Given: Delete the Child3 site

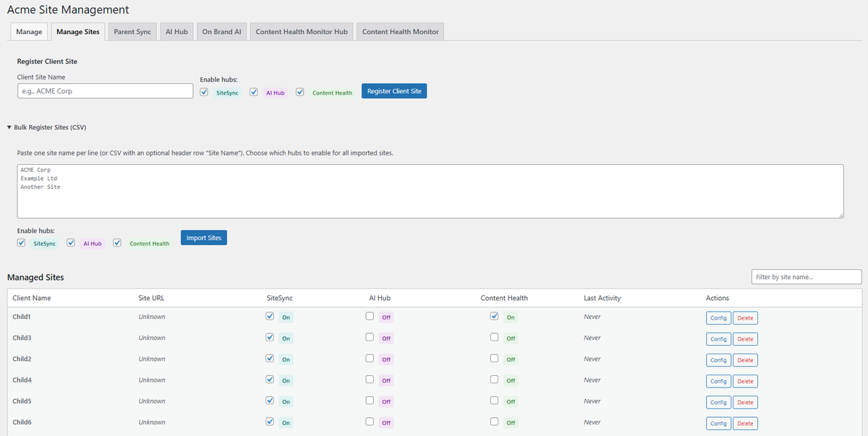Looking at the screenshot, I should (x=745, y=339).
